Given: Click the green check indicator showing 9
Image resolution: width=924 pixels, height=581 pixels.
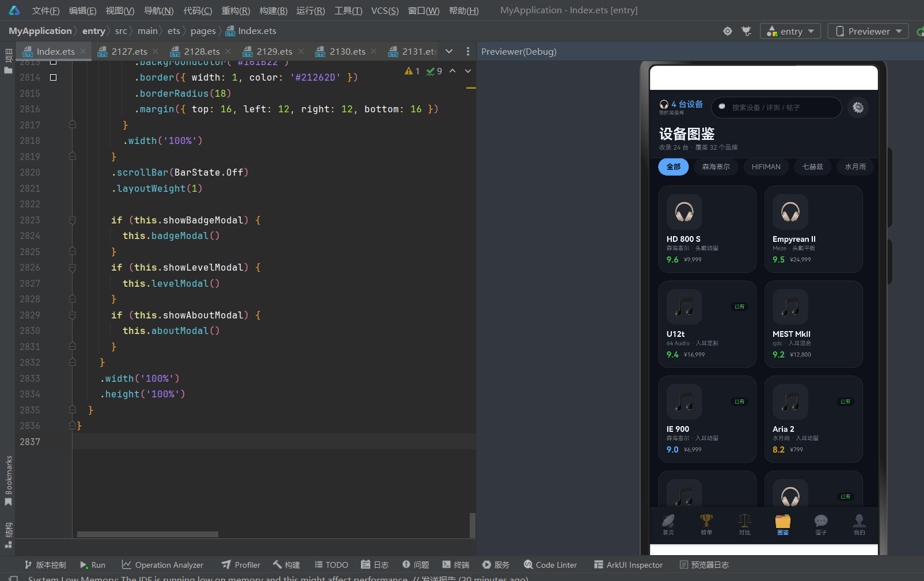Looking at the screenshot, I should point(434,71).
